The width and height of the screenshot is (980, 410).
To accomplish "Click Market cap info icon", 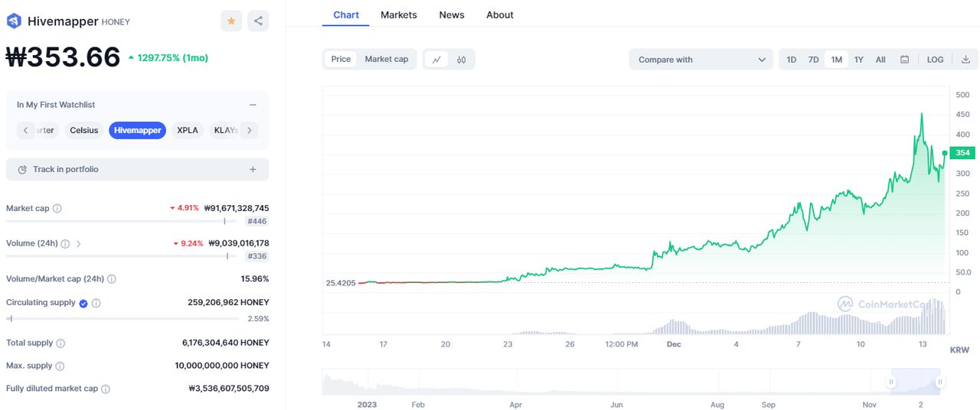I will (57, 208).
